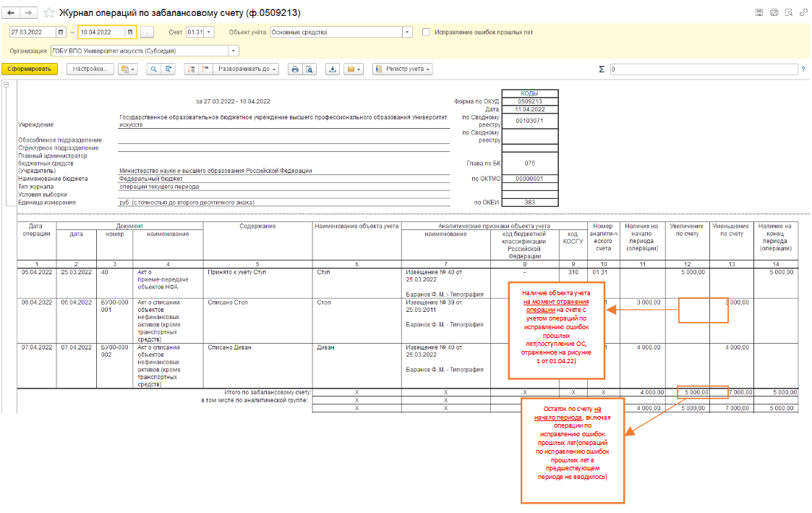
Task: Click the start date field 27.03.2022
Action: click(33, 32)
